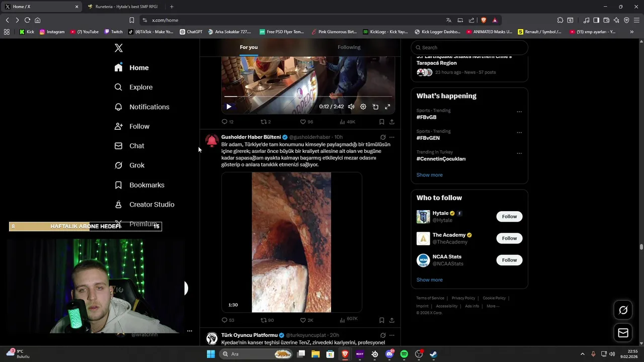This screenshot has height=362, width=644.
Task: Click the Brave Shields lion icon
Action: 484,20
